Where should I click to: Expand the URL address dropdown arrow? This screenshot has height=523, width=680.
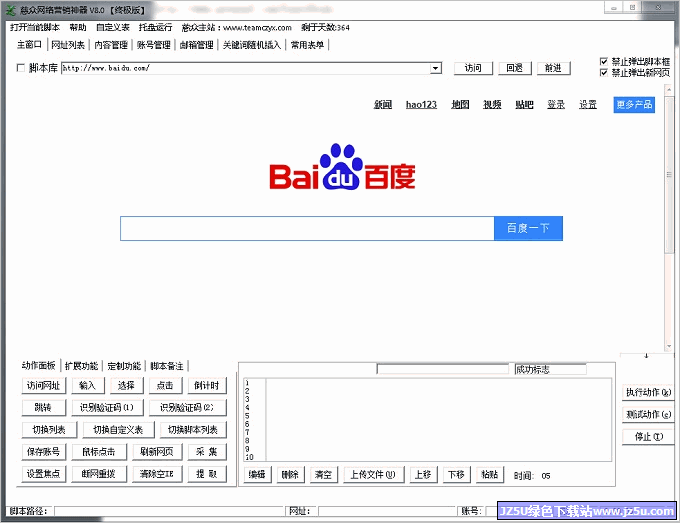click(435, 68)
